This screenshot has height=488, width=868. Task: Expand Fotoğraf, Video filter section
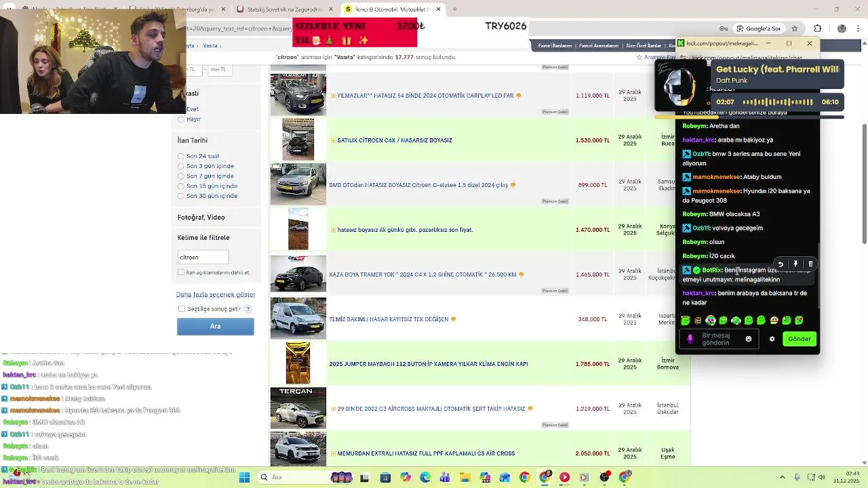(201, 218)
